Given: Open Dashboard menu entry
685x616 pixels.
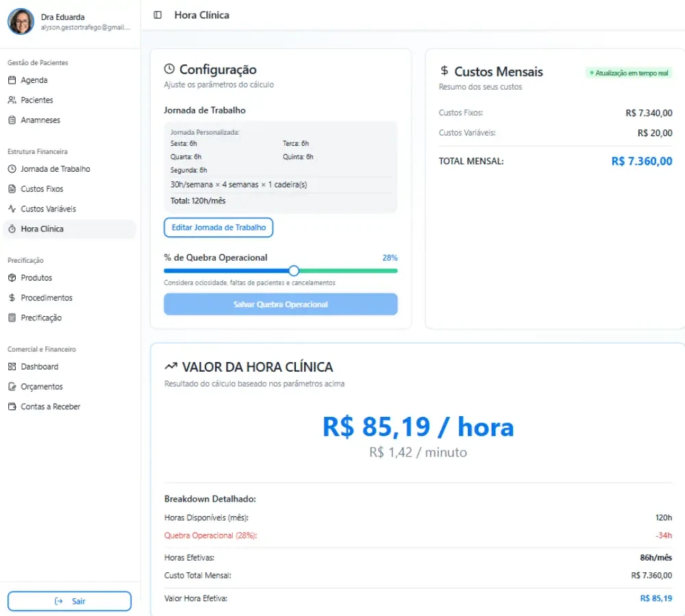Looking at the screenshot, I should 70,367.
